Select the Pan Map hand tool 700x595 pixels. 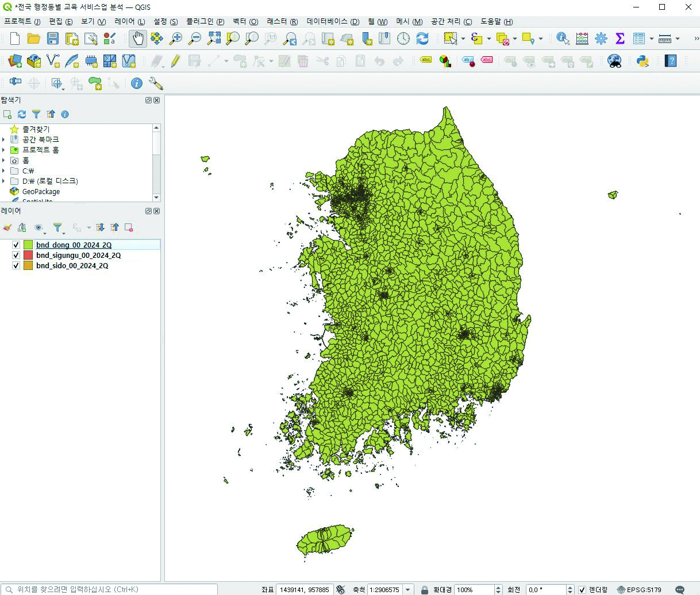137,38
